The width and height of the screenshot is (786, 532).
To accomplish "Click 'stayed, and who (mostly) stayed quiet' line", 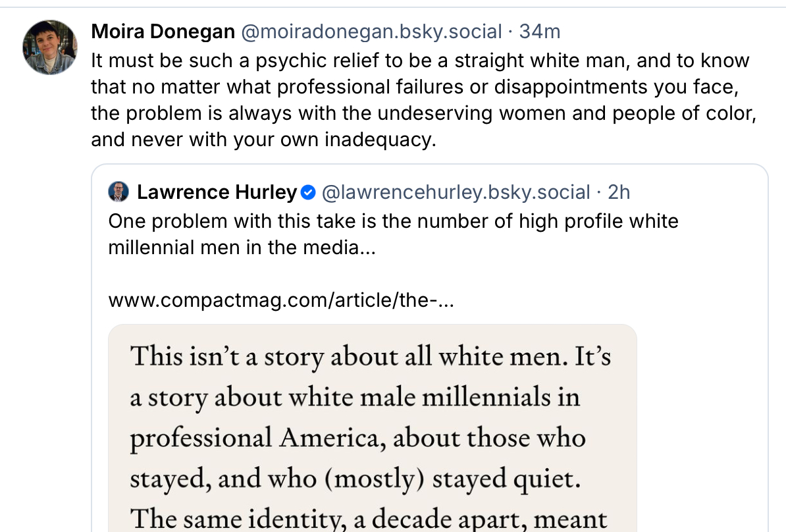I will click(355, 479).
